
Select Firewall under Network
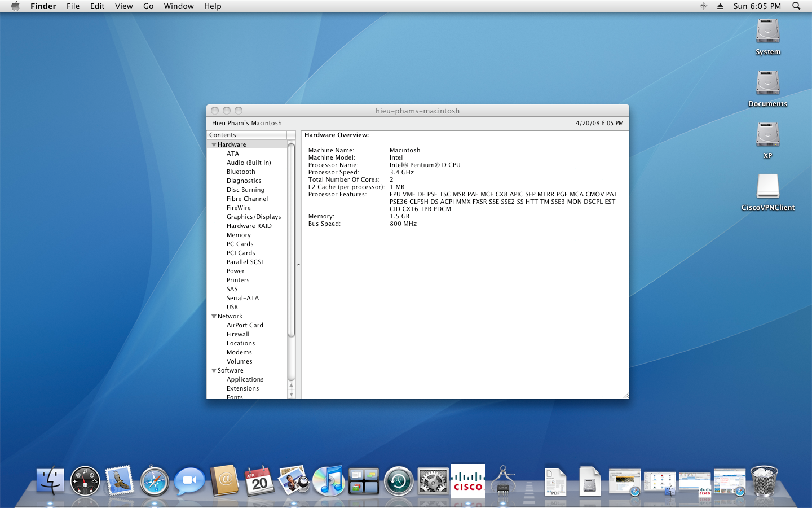tap(238, 334)
